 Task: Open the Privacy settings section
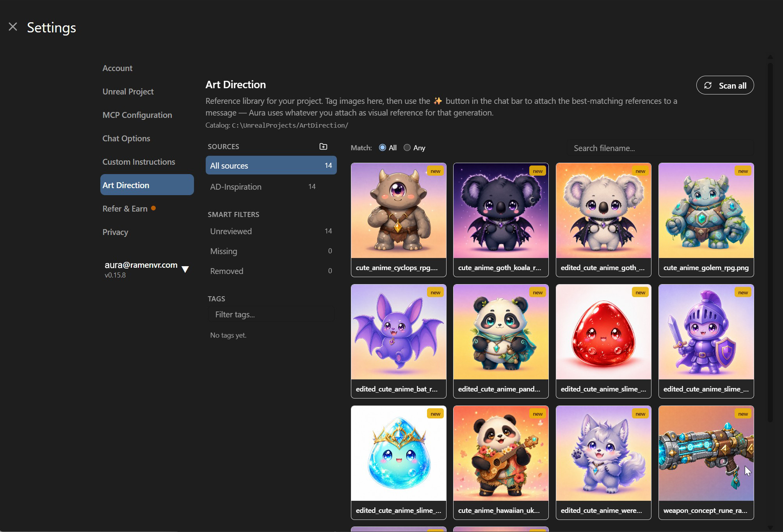pyautogui.click(x=115, y=232)
